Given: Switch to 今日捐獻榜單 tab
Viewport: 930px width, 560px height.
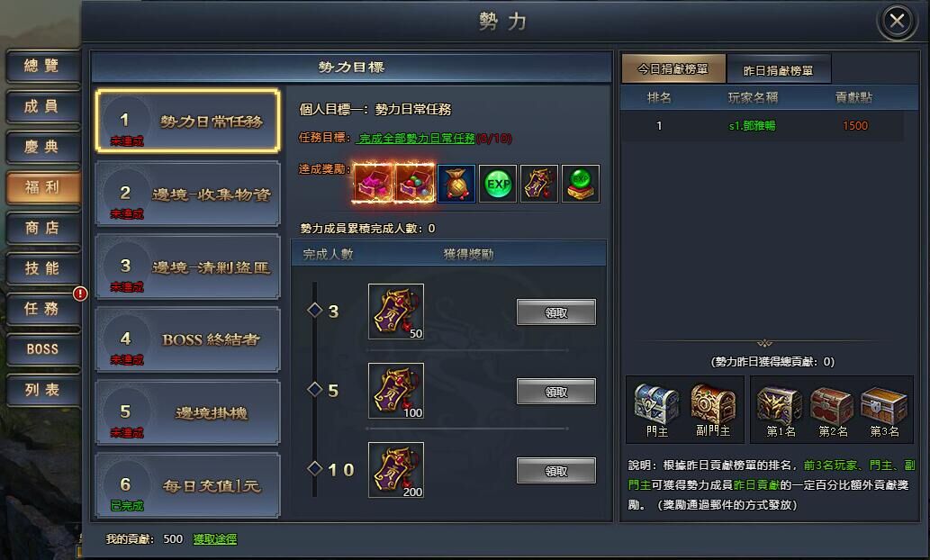Looking at the screenshot, I should tap(673, 68).
